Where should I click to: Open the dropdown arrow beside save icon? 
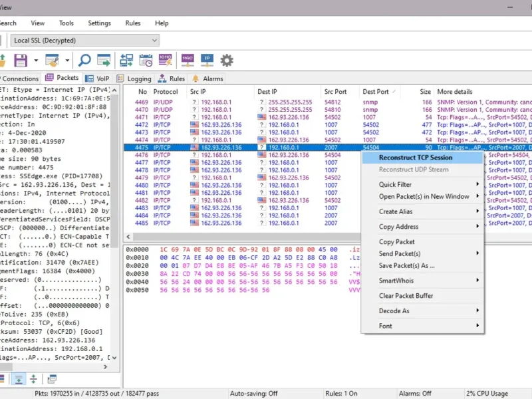(x=35, y=61)
